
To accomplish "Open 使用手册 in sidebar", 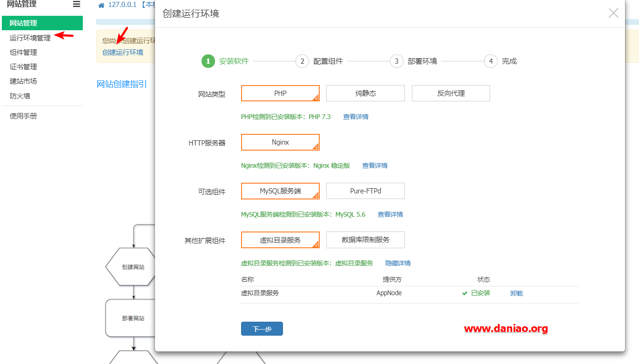I will click(x=23, y=116).
